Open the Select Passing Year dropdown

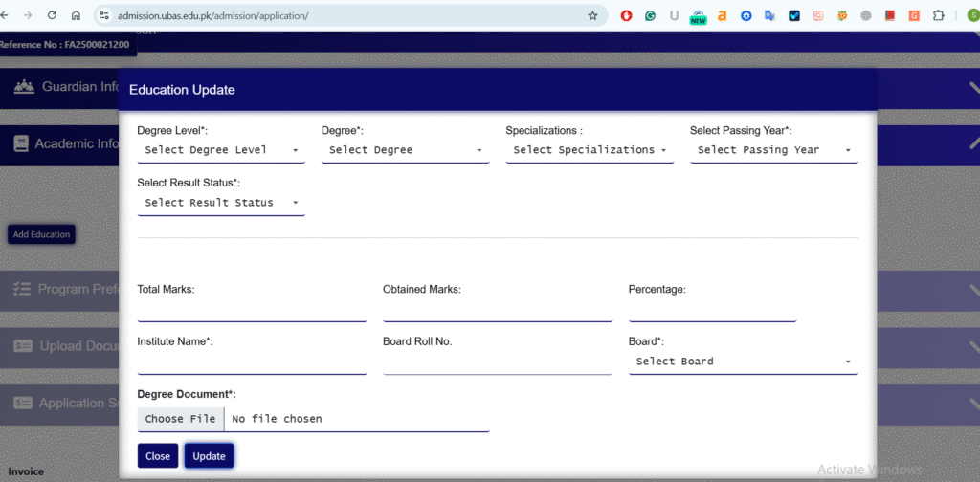pyautogui.click(x=773, y=150)
